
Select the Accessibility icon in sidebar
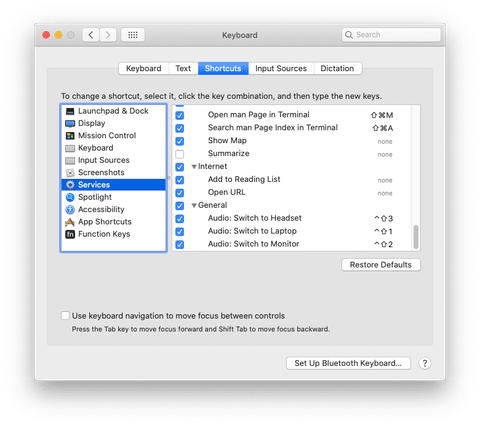click(70, 210)
